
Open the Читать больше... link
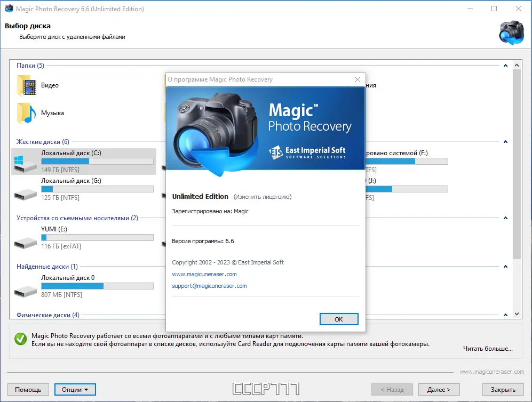(x=488, y=349)
